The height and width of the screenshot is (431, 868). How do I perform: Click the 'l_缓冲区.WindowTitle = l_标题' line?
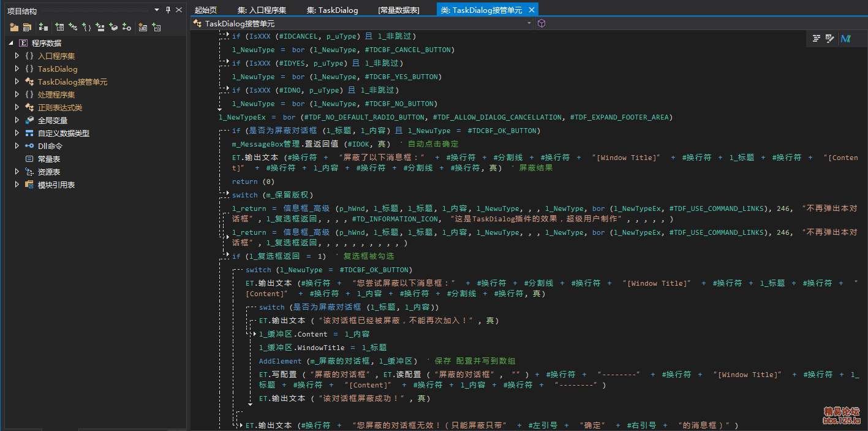pyautogui.click(x=323, y=348)
